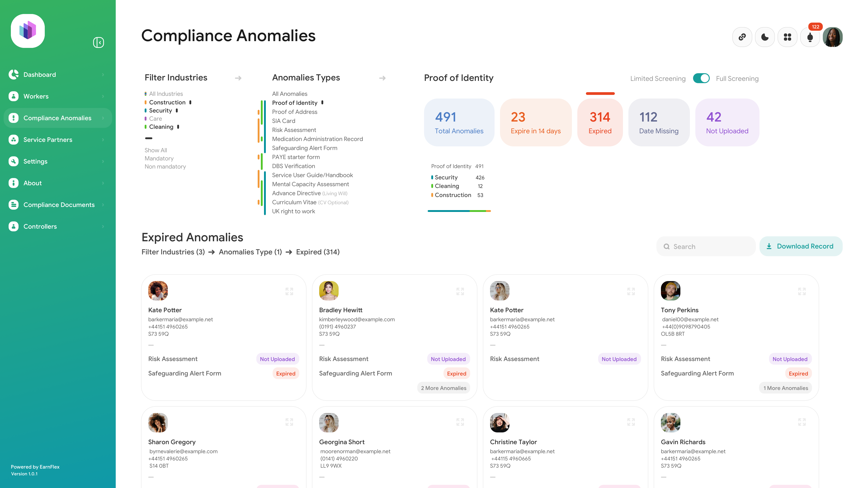
Task: Click the About info icon
Action: click(x=14, y=183)
